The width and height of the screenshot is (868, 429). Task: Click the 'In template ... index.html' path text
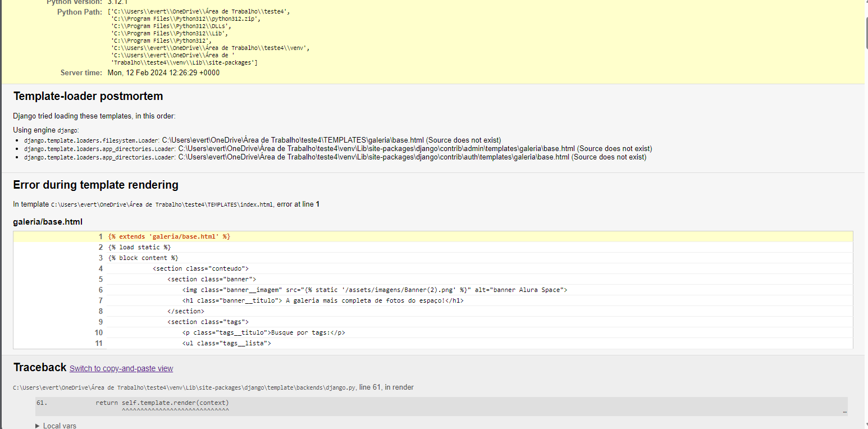167,204
